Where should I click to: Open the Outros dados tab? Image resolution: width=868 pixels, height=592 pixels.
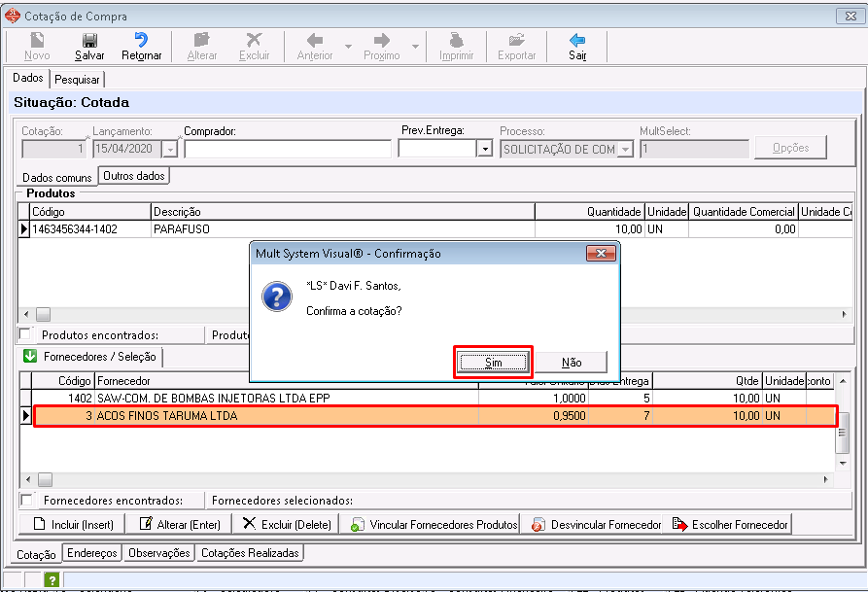(x=134, y=176)
